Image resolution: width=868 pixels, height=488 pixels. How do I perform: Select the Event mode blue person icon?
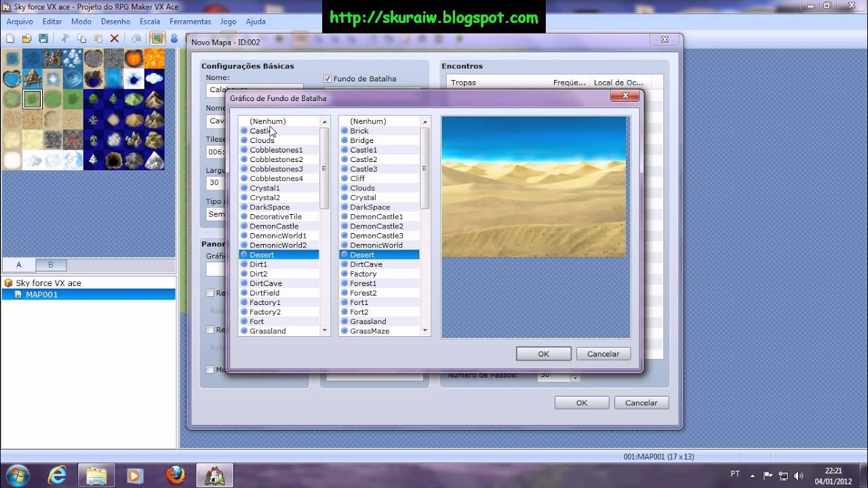pyautogui.click(x=174, y=39)
